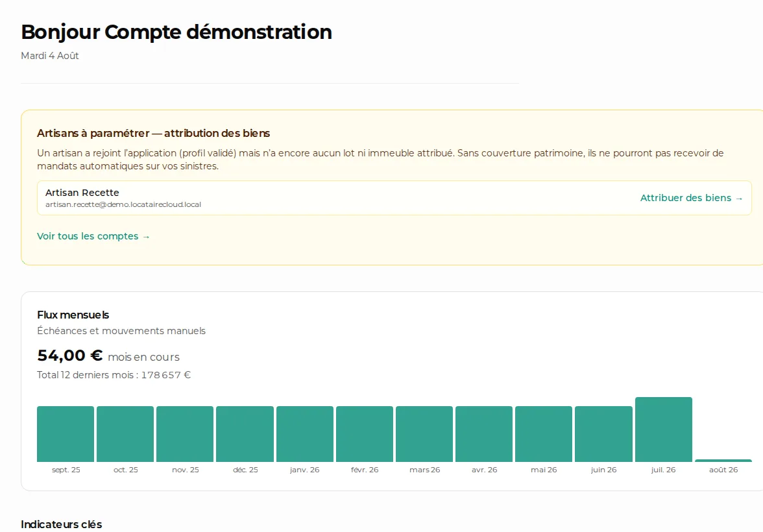This screenshot has width=763, height=532.
Task: Click 'Échéances et mouvements manuels' subtitle
Action: (x=121, y=330)
